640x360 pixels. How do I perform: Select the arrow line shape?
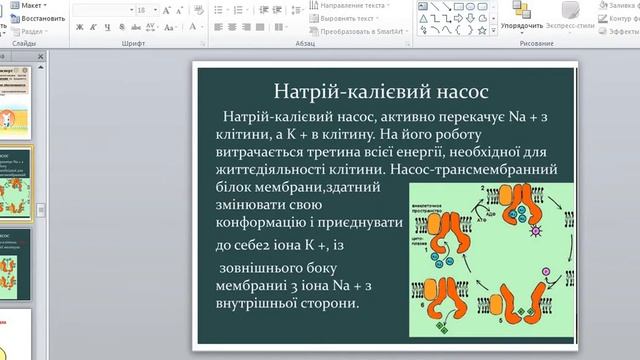(447, 6)
